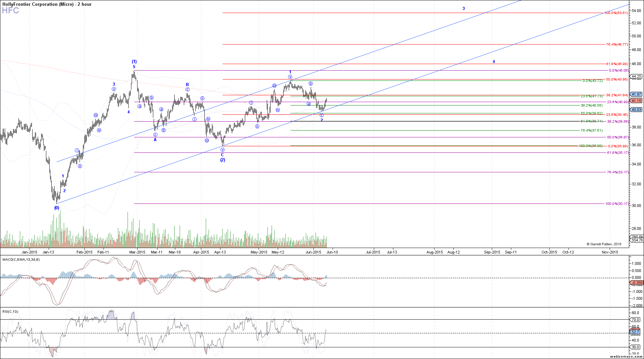The image size is (644, 359).
Task: Select the "38.2%(41.84)" red Fibonacci label
Action: click(x=617, y=95)
